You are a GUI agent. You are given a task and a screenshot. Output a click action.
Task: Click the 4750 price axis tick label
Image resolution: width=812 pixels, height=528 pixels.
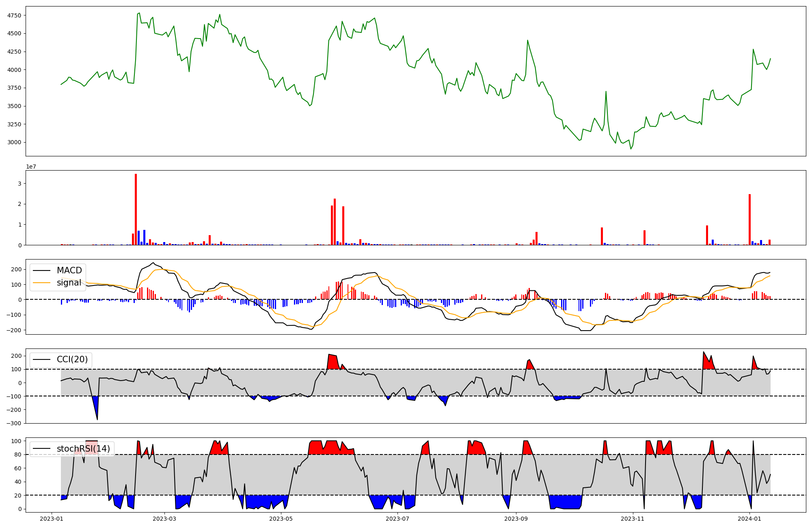point(14,15)
